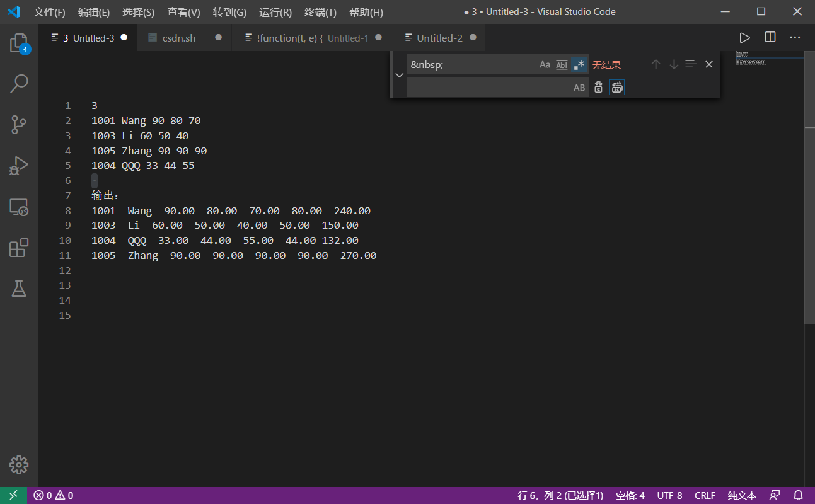Click the Replace All button

(617, 88)
